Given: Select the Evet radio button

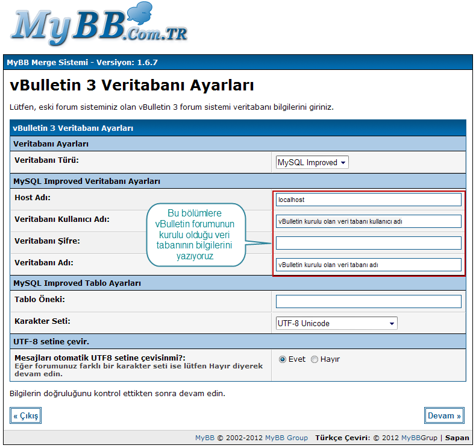Looking at the screenshot, I should coord(283,359).
